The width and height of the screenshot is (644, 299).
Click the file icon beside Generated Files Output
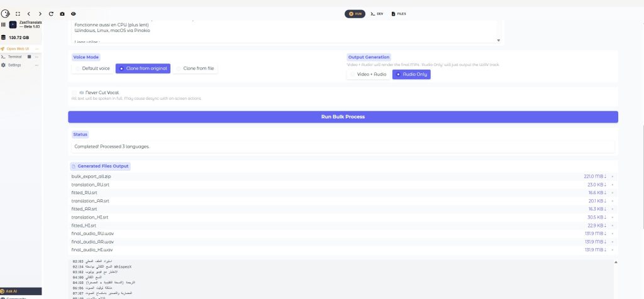click(x=74, y=166)
